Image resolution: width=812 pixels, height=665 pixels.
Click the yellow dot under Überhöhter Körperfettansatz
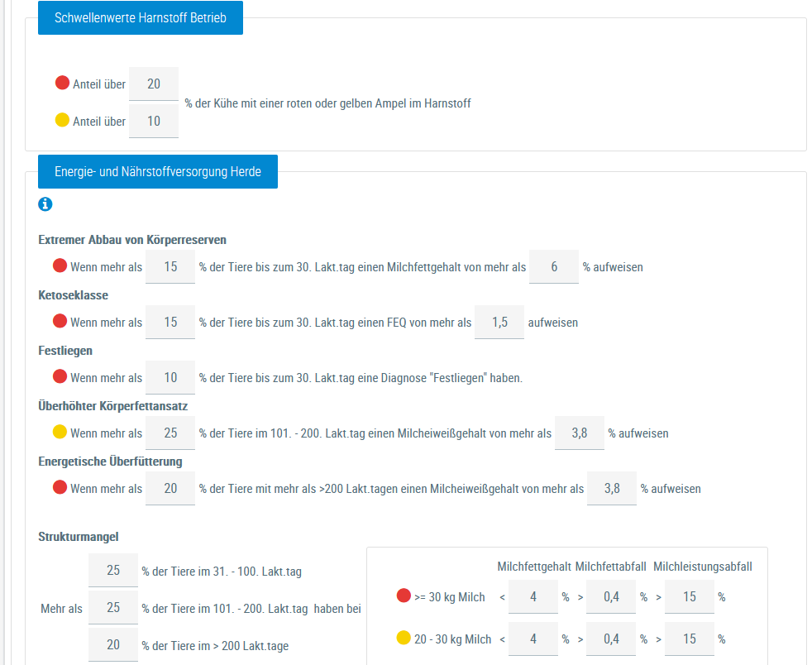click(x=60, y=432)
